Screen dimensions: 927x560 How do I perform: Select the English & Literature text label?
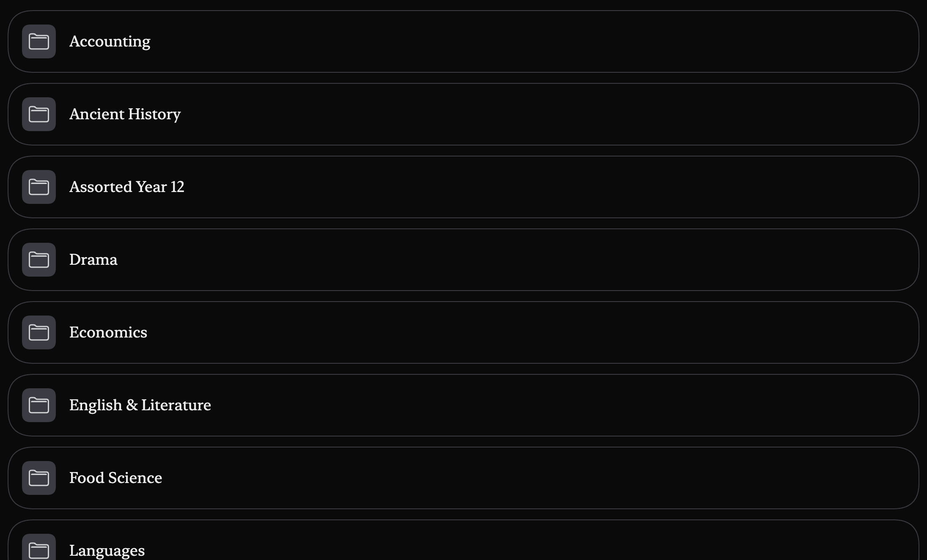[x=140, y=405]
